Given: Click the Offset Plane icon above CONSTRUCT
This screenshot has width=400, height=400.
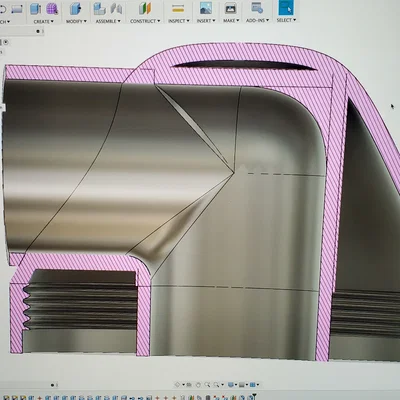Looking at the screenshot, I should pyautogui.click(x=145, y=9).
